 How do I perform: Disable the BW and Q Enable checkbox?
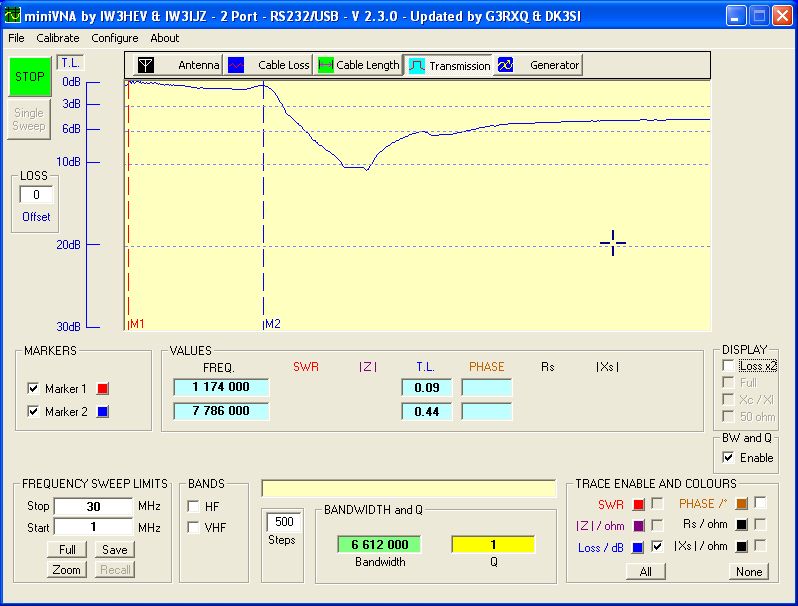pos(727,457)
